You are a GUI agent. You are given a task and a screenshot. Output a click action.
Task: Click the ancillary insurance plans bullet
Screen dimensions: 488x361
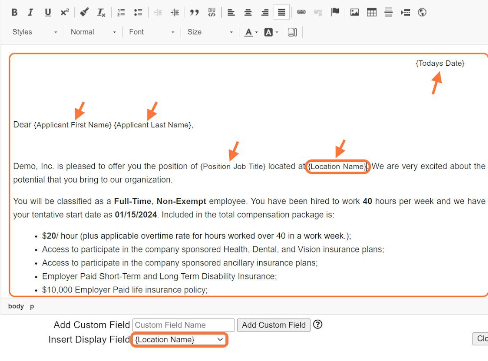(x=180, y=263)
